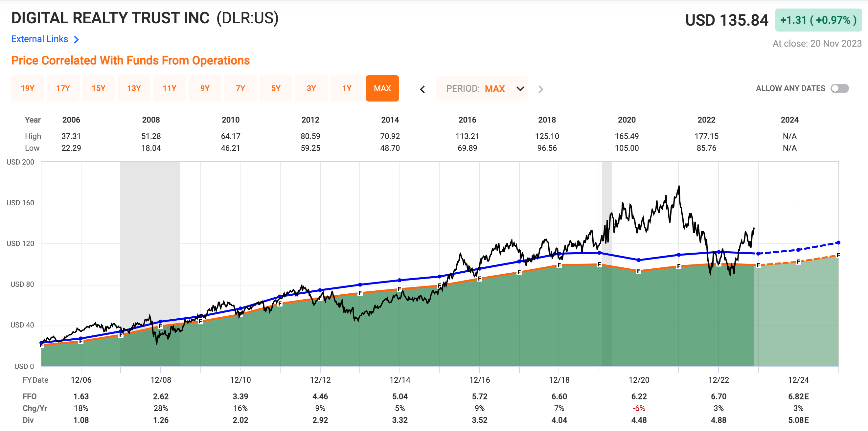Select the 13Y period button
The image size is (868, 431).
point(134,88)
